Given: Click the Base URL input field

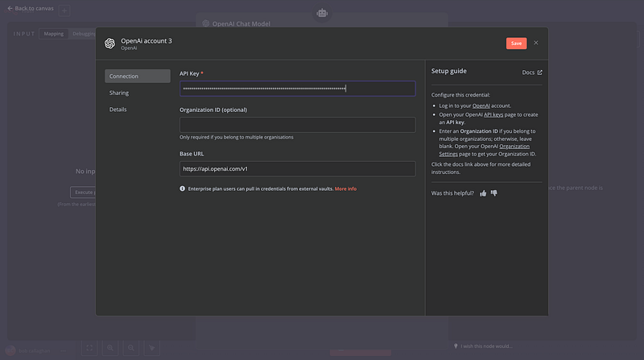Looking at the screenshot, I should 297,169.
